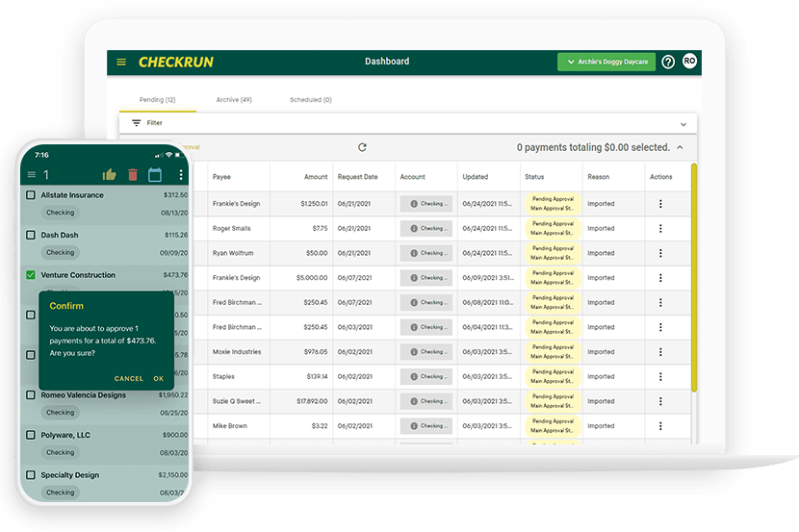
Task: Sort by the Status column header
Action: pos(534,177)
